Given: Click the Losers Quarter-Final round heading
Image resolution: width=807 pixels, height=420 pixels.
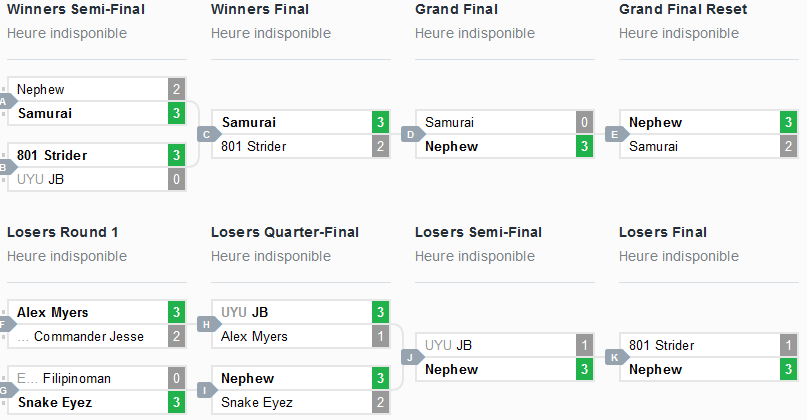Looking at the screenshot, I should 284,232.
